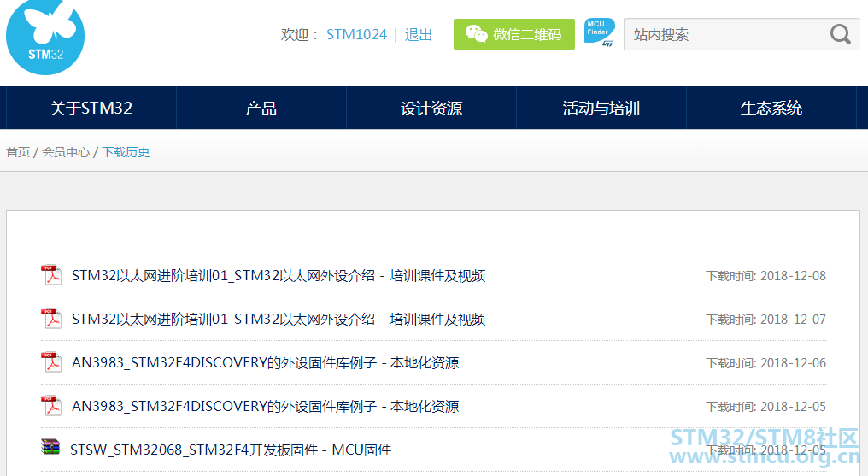Open STM32以太网进阶培训01 link dated 2018-12-08

point(279,276)
